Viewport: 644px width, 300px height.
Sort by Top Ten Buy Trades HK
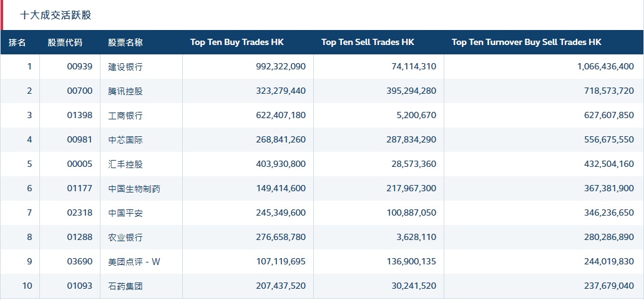click(237, 42)
